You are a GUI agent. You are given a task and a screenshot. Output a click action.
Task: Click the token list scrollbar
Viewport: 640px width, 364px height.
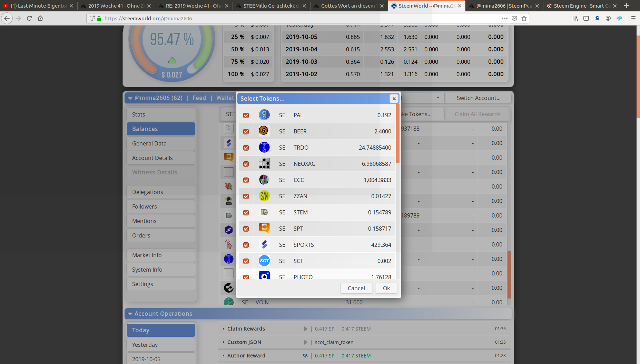tap(397, 134)
